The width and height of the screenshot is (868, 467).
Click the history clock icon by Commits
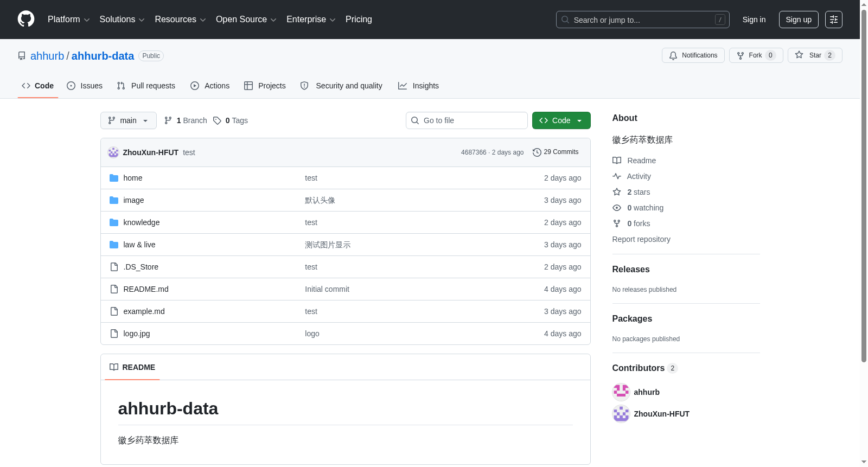[x=537, y=152]
